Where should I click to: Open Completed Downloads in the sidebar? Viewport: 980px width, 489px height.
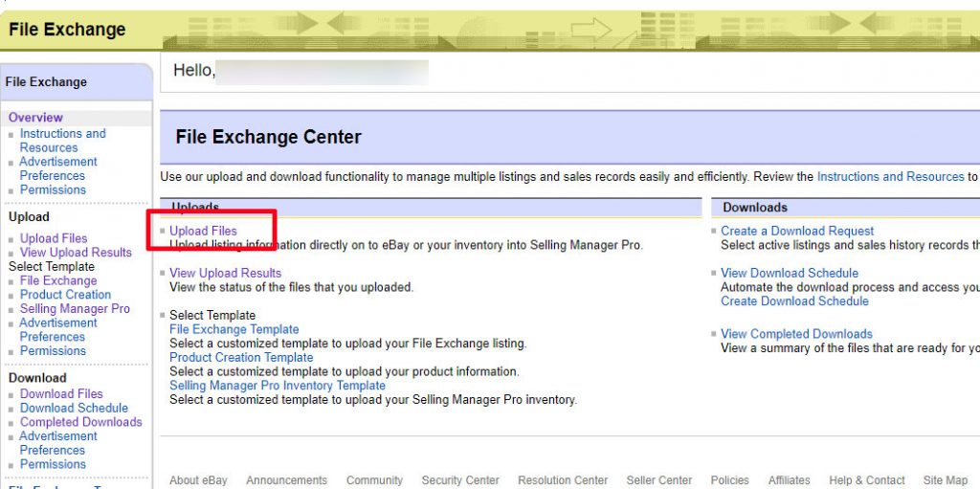coord(81,422)
